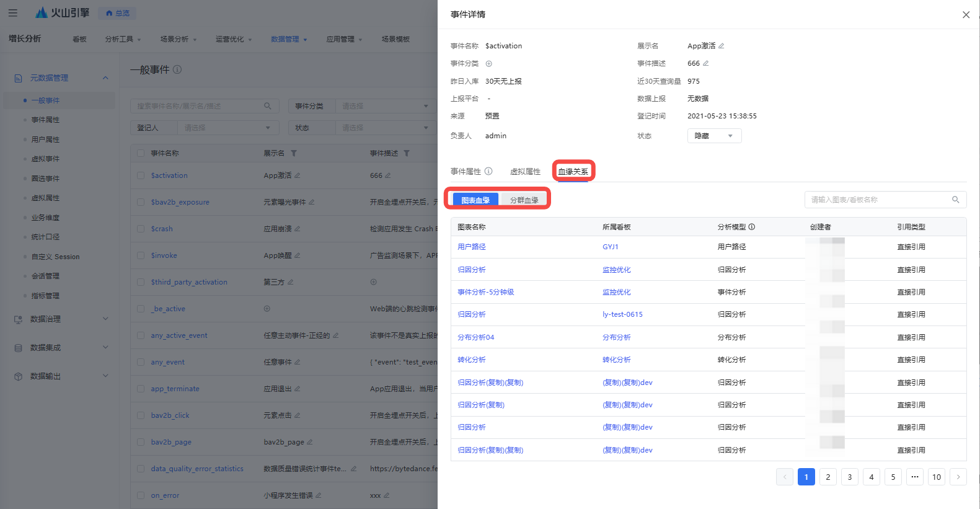This screenshot has width=980, height=509.
Task: Open the hamburger menu icon
Action: (x=13, y=12)
